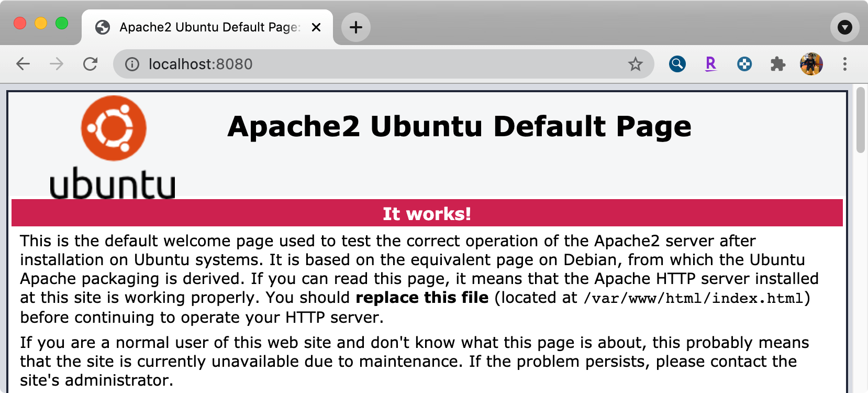Image resolution: width=868 pixels, height=393 pixels.
Task: Open the Extensions puzzle menu
Action: tap(777, 64)
